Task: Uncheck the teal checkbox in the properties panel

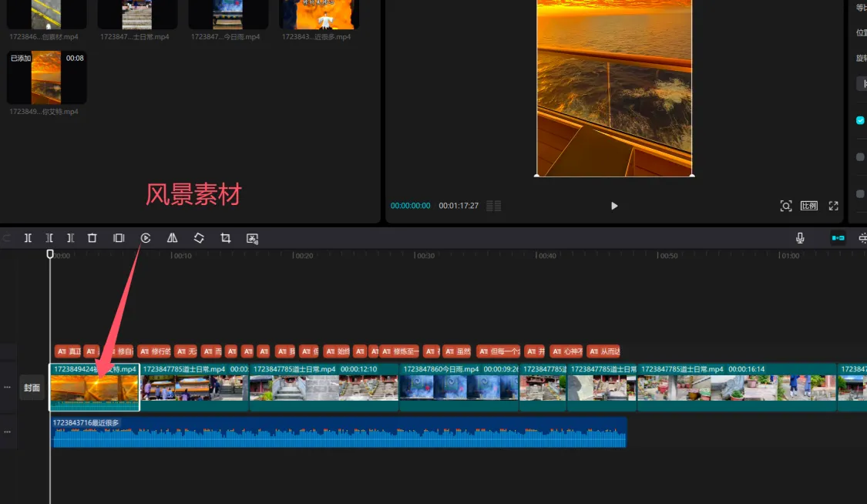Action: 861,119
